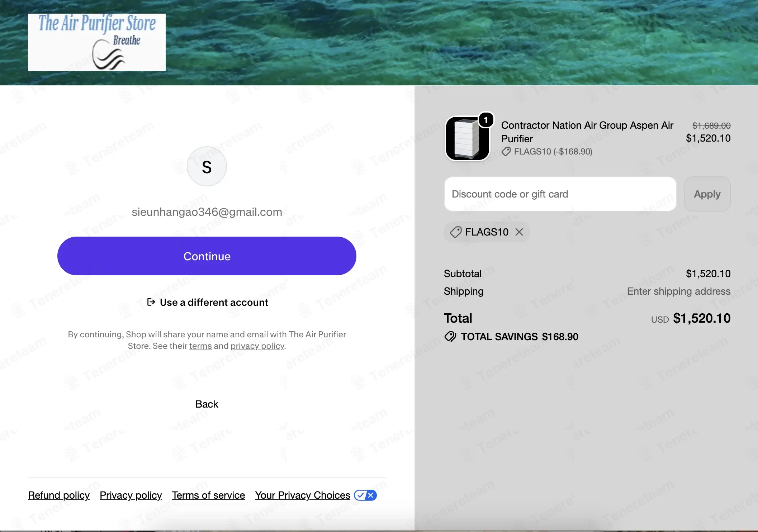The height and width of the screenshot is (532, 758).
Task: Click the TOTAL SAVINGS $168.90 text
Action: (x=520, y=337)
